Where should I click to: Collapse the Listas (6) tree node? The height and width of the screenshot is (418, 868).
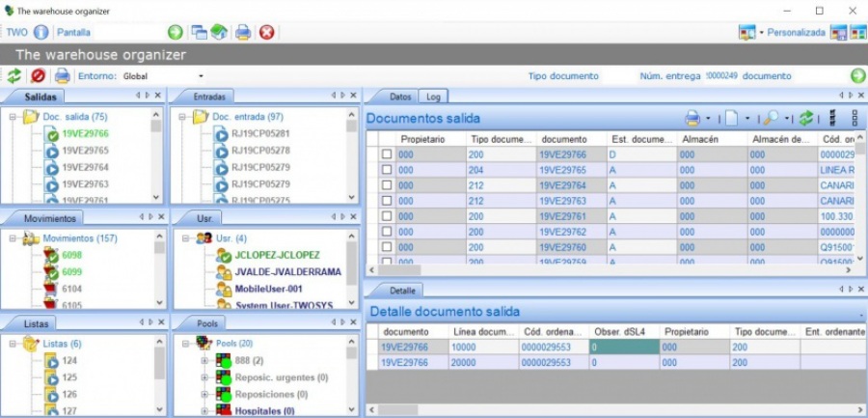13,344
